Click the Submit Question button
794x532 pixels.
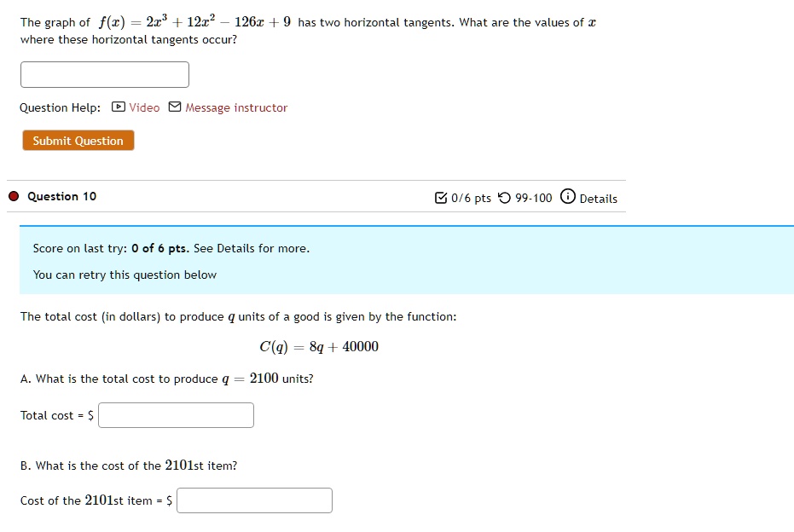pyautogui.click(x=78, y=140)
